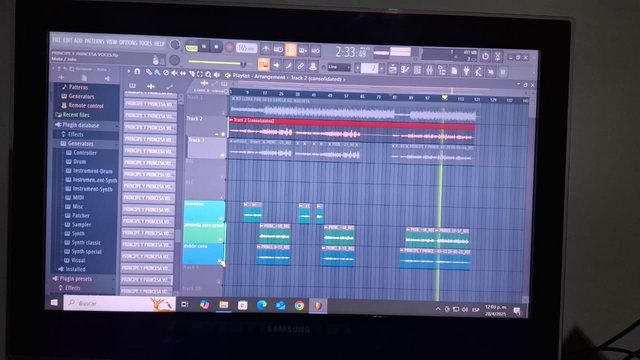This screenshot has width=640, height=360.
Task: Open the Piano roll view icon
Action: coord(404,70)
